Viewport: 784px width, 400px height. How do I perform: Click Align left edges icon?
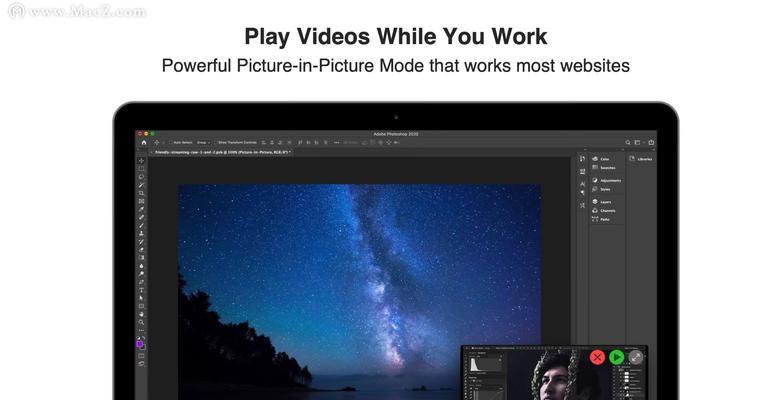pyautogui.click(x=264, y=142)
